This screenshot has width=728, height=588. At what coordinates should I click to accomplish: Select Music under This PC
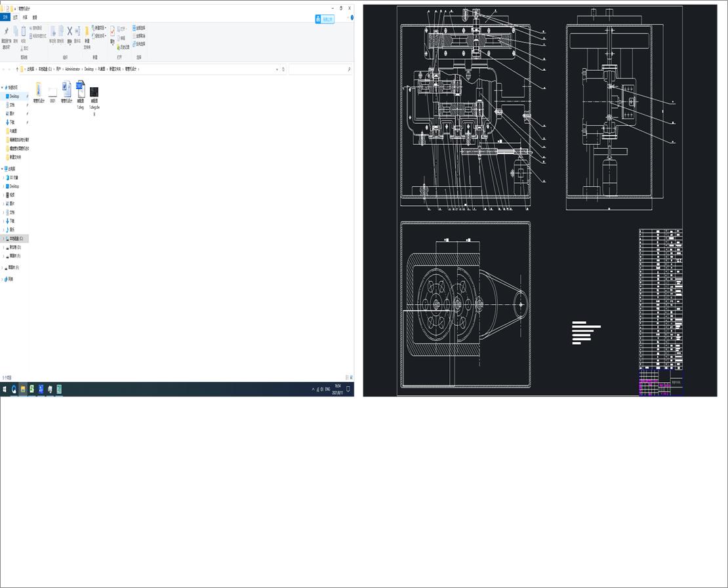(12, 229)
